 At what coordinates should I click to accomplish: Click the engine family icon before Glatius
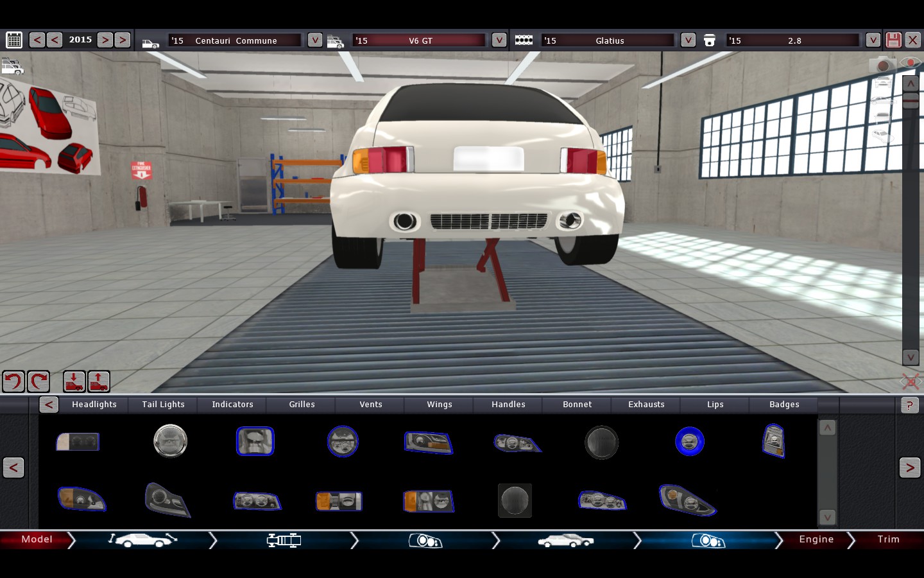pos(524,40)
